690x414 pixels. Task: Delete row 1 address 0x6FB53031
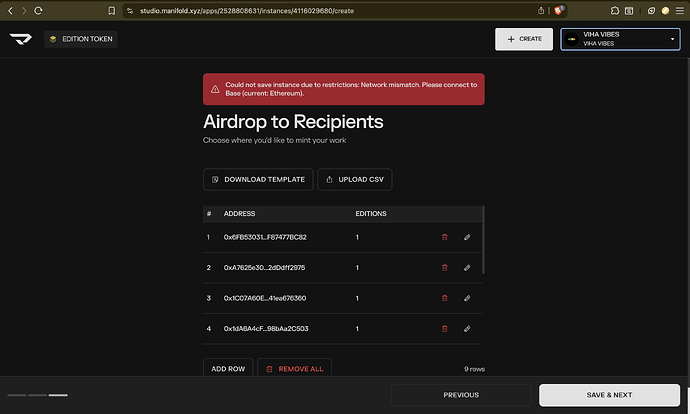coord(444,237)
